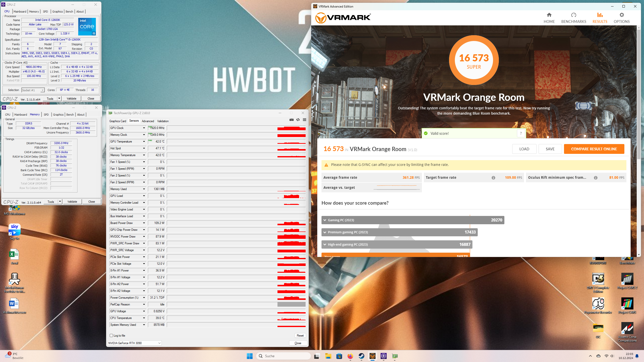The width and height of the screenshot is (644, 362).
Task: Open Project CARS desktop shortcut
Action: coord(627,306)
